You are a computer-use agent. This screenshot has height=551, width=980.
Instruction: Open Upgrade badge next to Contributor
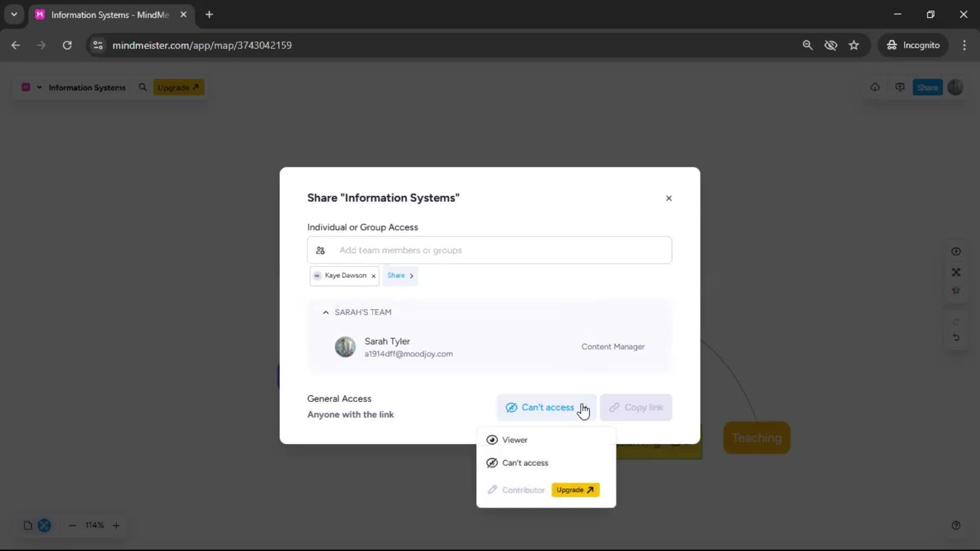(575, 490)
